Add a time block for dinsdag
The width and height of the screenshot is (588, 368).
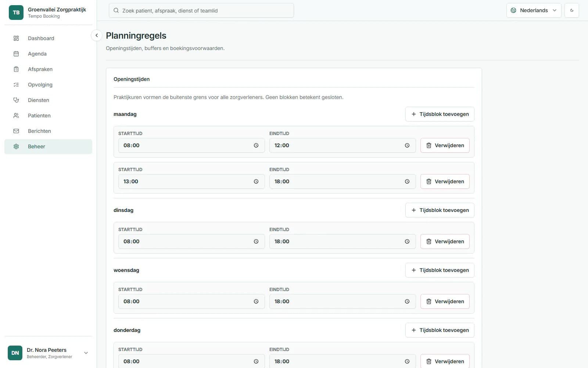(x=440, y=210)
